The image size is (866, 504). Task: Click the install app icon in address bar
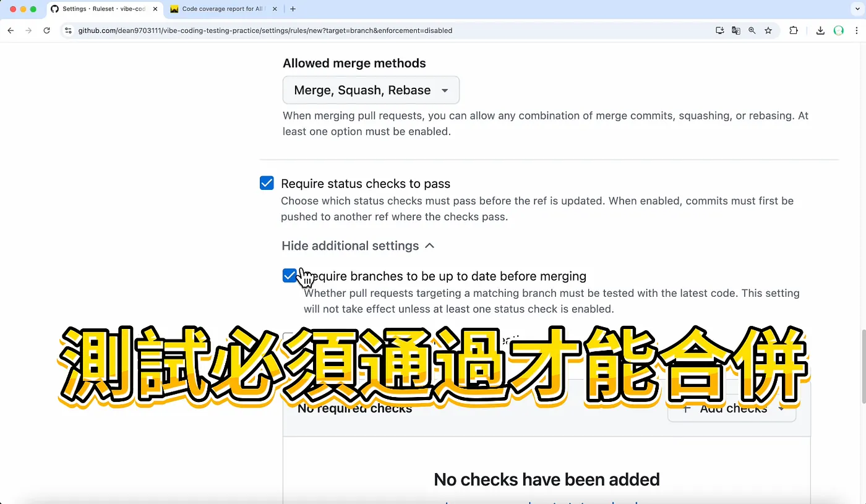click(x=720, y=30)
